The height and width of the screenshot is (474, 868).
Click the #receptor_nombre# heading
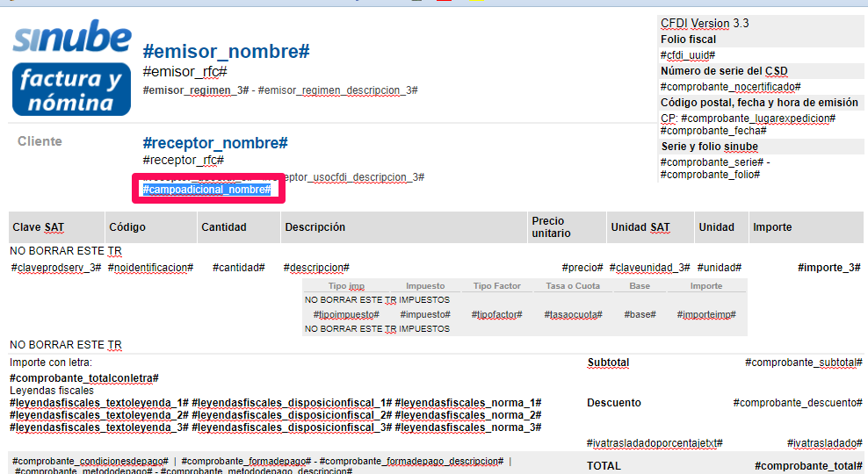[215, 142]
